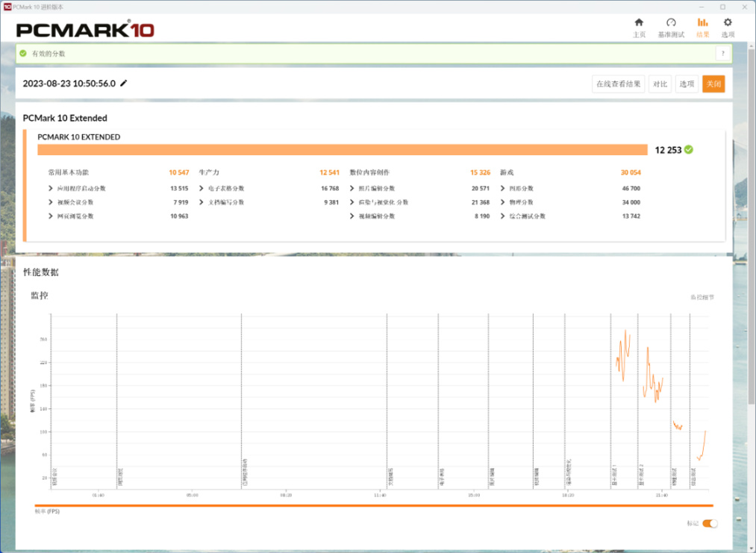Open the 监控细节 monitoring details link
The height and width of the screenshot is (553, 756).
click(702, 297)
